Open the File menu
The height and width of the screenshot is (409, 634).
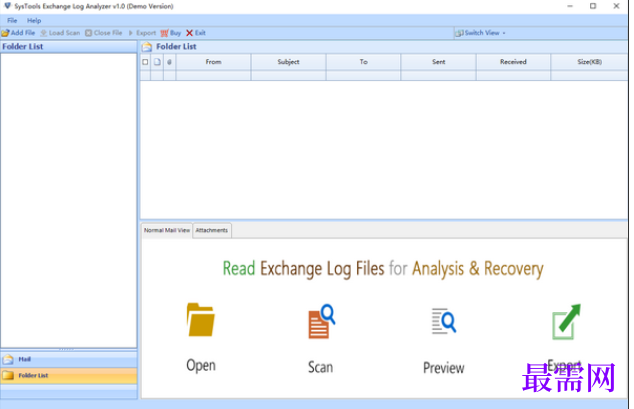click(12, 20)
